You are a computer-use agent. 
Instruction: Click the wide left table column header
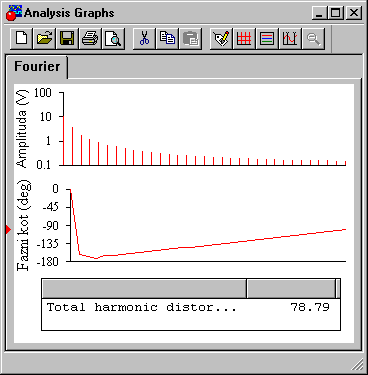[144, 289]
